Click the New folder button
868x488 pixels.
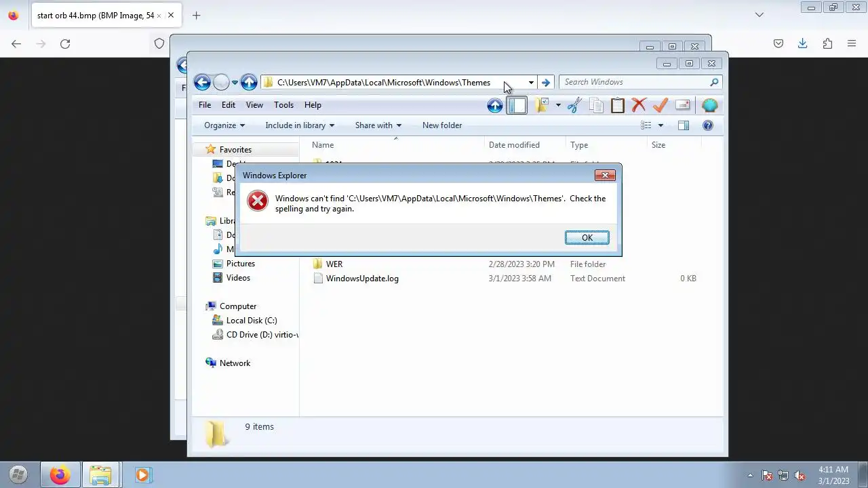(442, 125)
